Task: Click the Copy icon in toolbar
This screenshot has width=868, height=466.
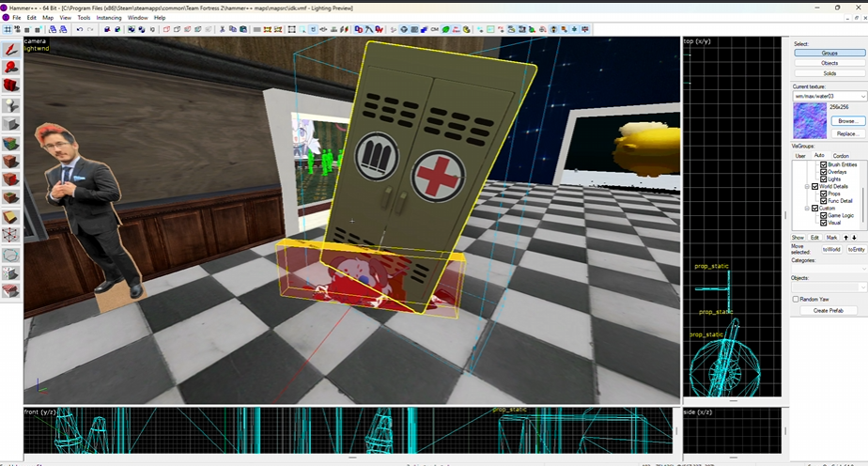Action: tap(233, 29)
